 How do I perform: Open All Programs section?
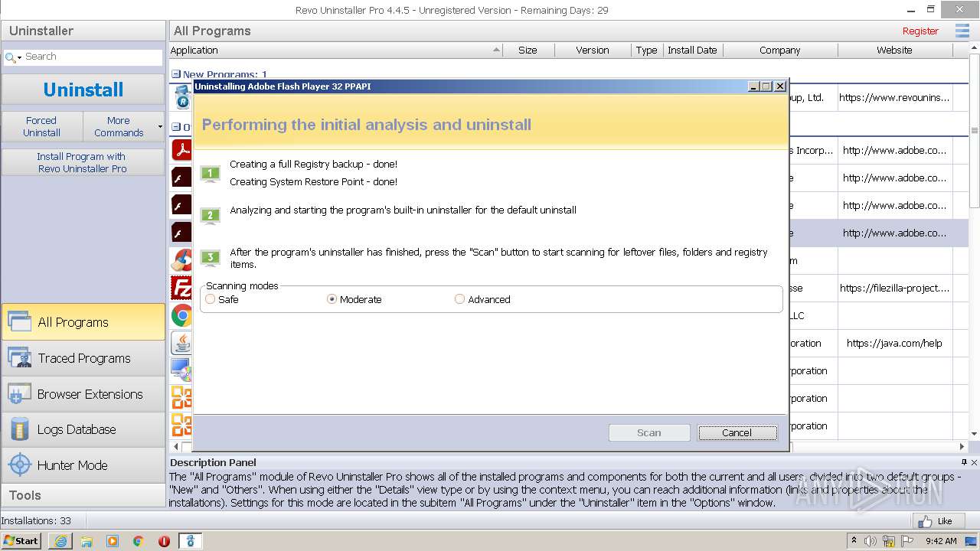(x=83, y=322)
